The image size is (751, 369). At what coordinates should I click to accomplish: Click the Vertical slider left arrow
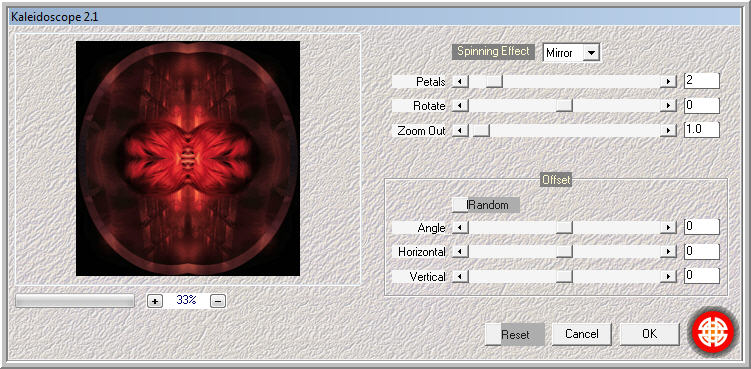coord(460,277)
